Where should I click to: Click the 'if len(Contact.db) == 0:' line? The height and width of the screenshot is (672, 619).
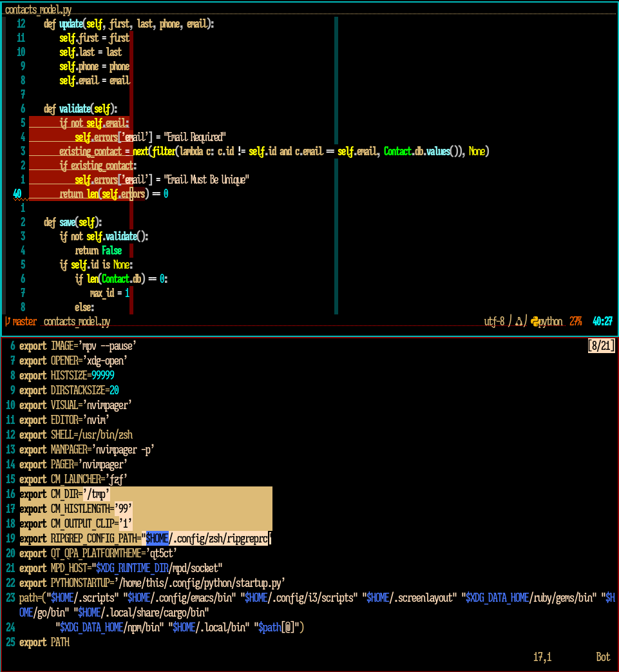(121, 279)
